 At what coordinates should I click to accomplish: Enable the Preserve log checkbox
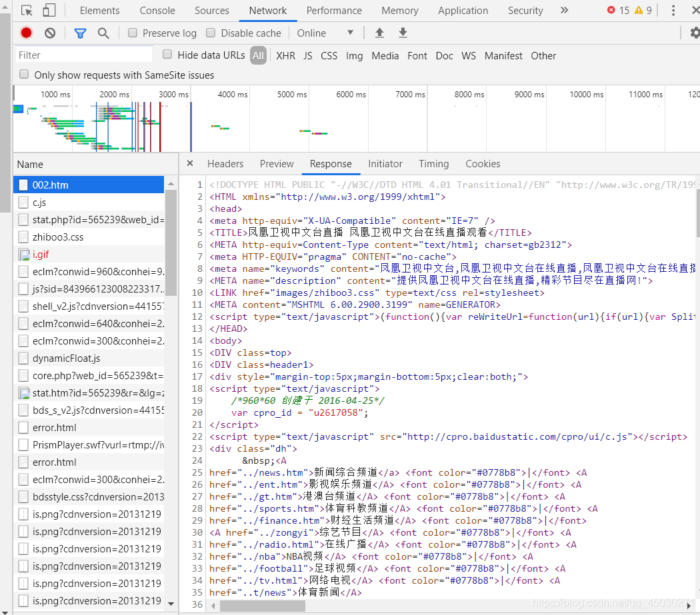[133, 33]
